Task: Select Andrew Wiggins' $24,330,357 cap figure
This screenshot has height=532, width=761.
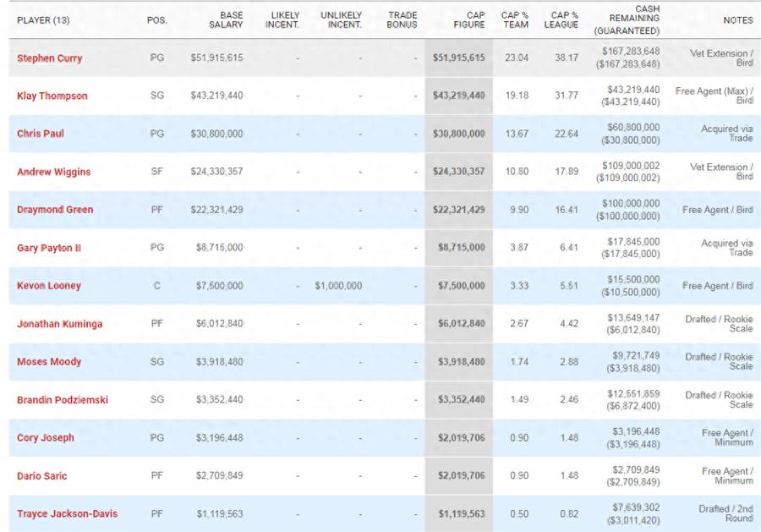Action: [458, 172]
